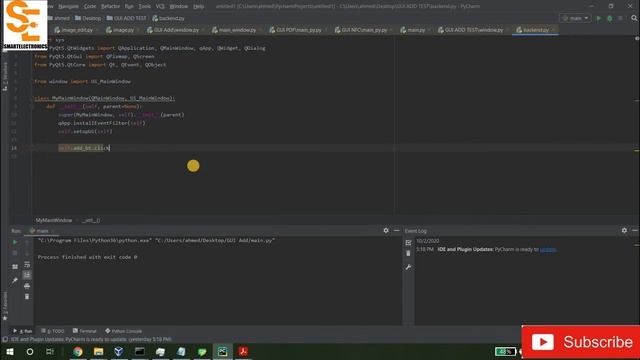
Task: Open the main run configuration dropdown
Action: pos(576,18)
